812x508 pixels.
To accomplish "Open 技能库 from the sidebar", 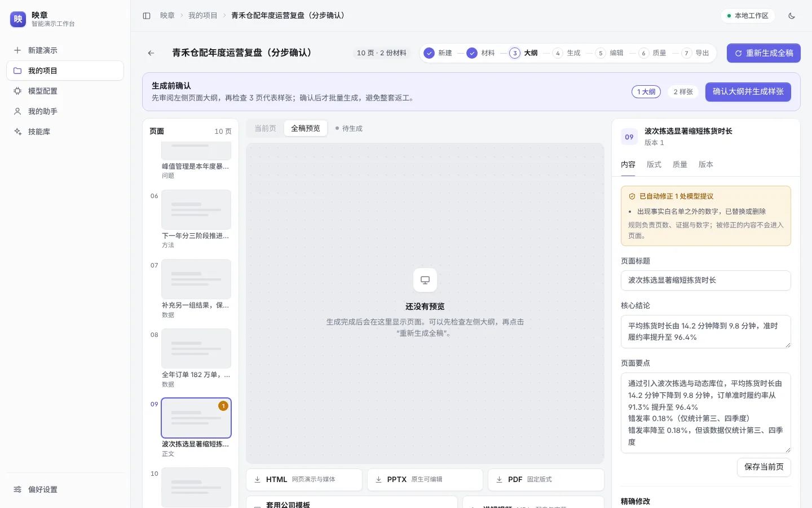I will [65, 132].
